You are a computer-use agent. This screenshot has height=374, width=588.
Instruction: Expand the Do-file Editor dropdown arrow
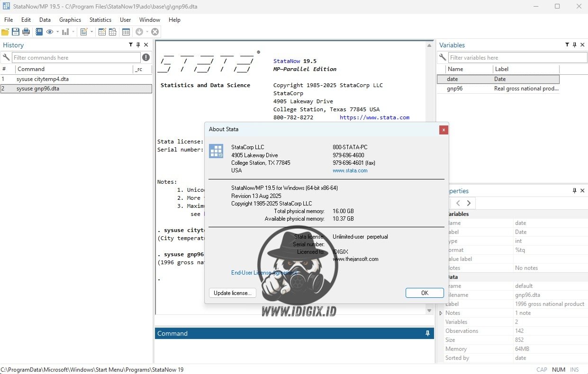(92, 32)
